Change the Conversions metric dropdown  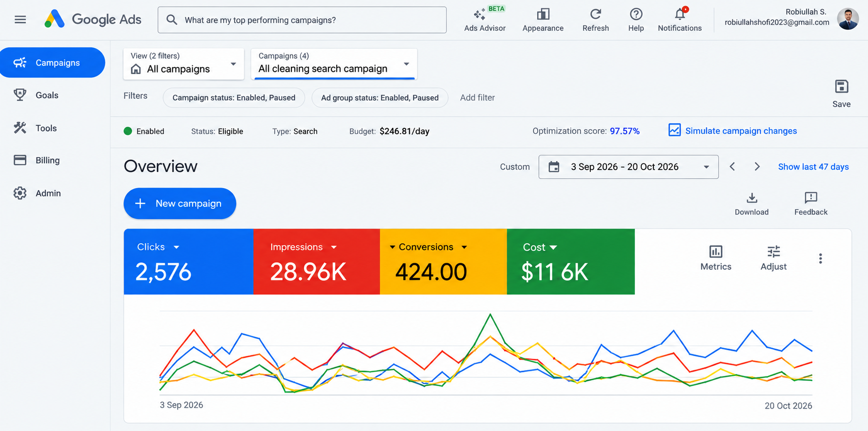click(x=464, y=247)
